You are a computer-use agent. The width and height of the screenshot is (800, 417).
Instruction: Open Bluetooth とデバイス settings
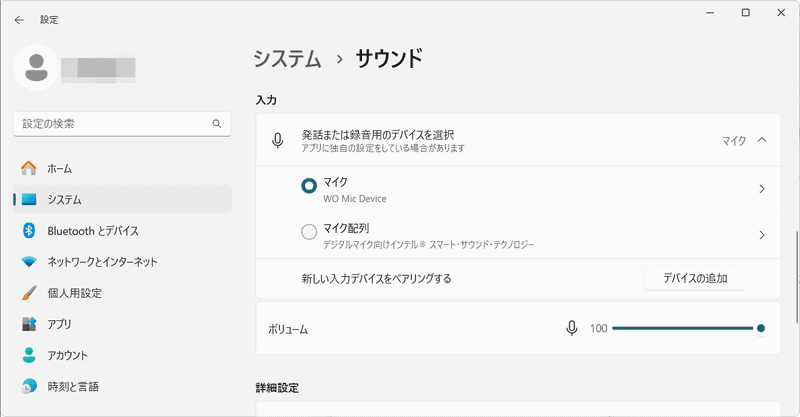tap(122, 231)
